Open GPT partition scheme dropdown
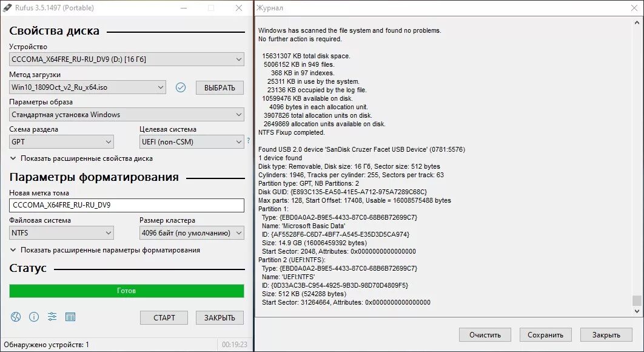This screenshot has height=352, width=644. tap(61, 142)
